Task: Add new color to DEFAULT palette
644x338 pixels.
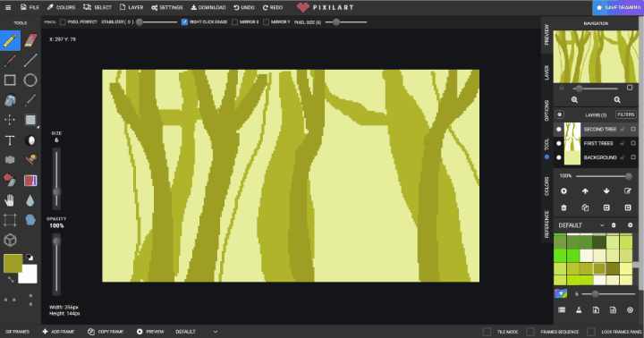Action: [630, 225]
